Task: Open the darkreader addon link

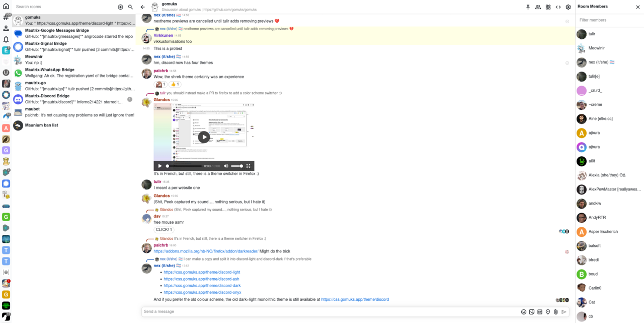Action: (x=206, y=251)
